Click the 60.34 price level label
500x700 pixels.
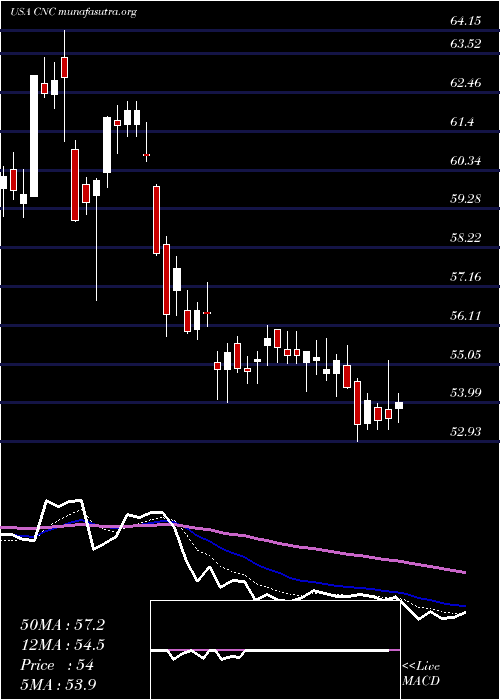coord(466,160)
